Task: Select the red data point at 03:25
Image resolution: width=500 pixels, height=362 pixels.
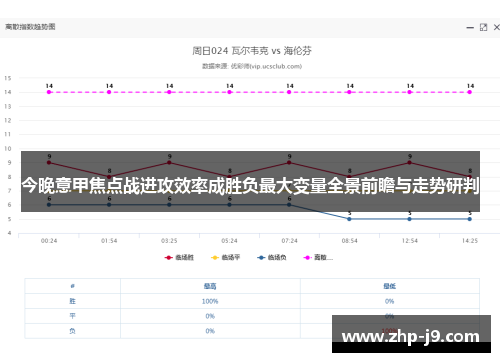Action: click(x=169, y=163)
